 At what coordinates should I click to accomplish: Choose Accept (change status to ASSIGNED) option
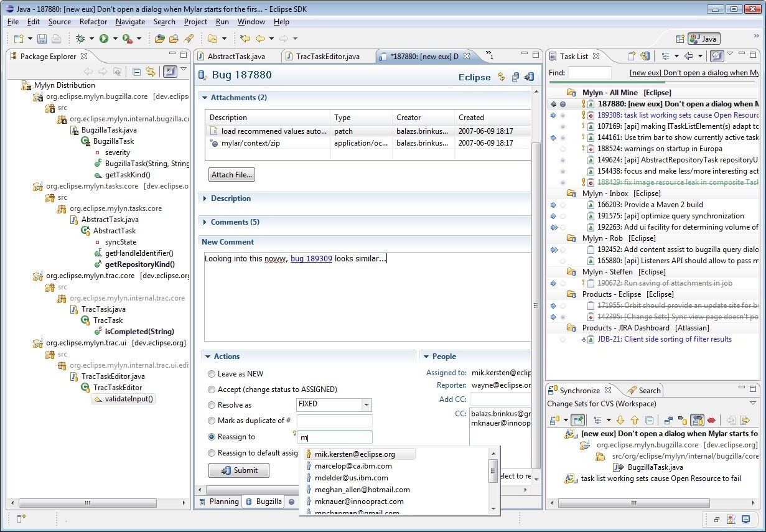[212, 390]
